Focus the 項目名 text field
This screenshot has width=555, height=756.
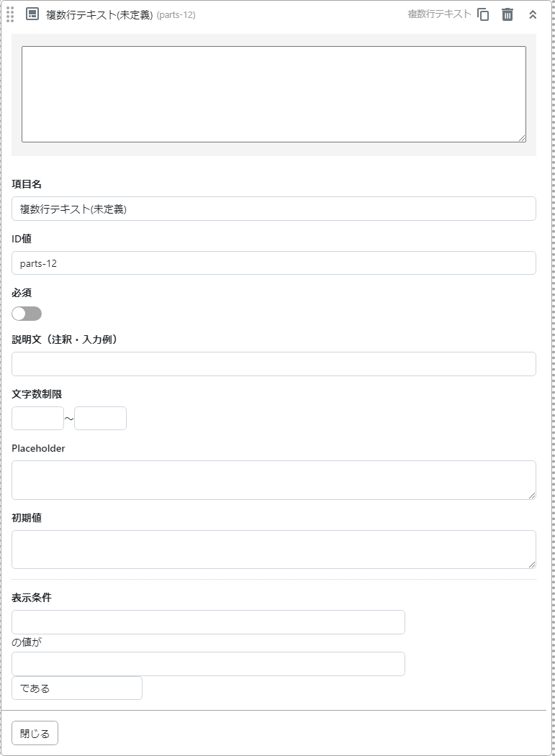pos(274,209)
